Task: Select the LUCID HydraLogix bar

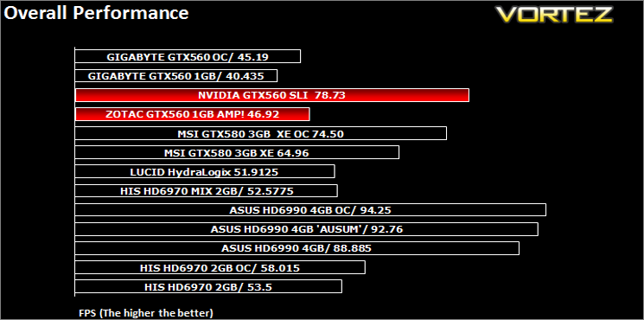Action: pos(205,172)
